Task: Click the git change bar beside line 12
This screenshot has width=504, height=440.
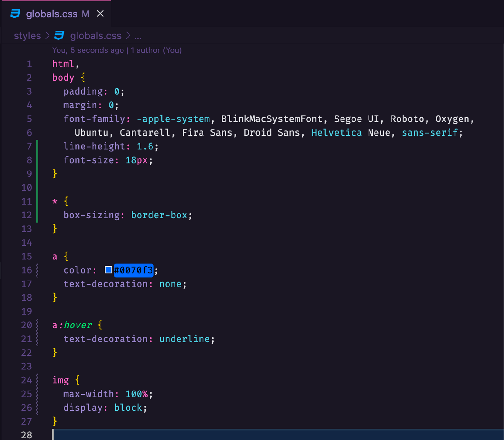Action: point(37,215)
